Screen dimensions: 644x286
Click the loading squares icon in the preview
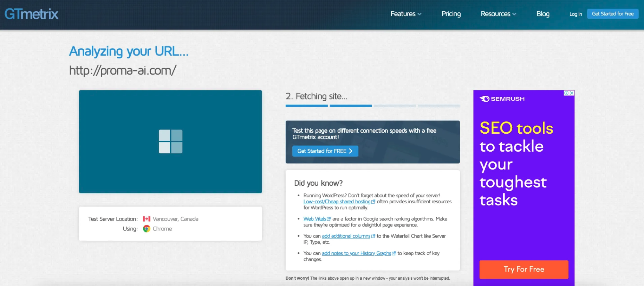point(170,141)
